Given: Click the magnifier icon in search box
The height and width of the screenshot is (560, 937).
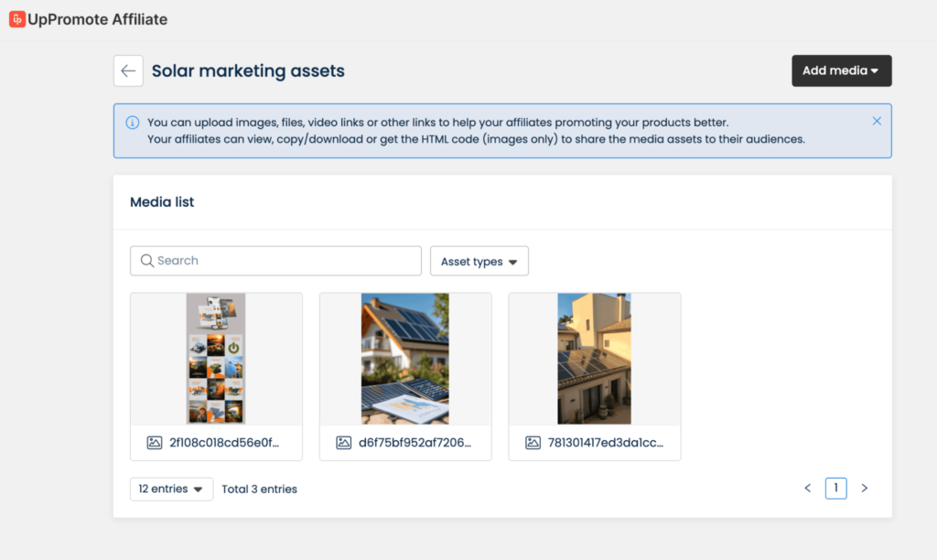Looking at the screenshot, I should click(146, 261).
